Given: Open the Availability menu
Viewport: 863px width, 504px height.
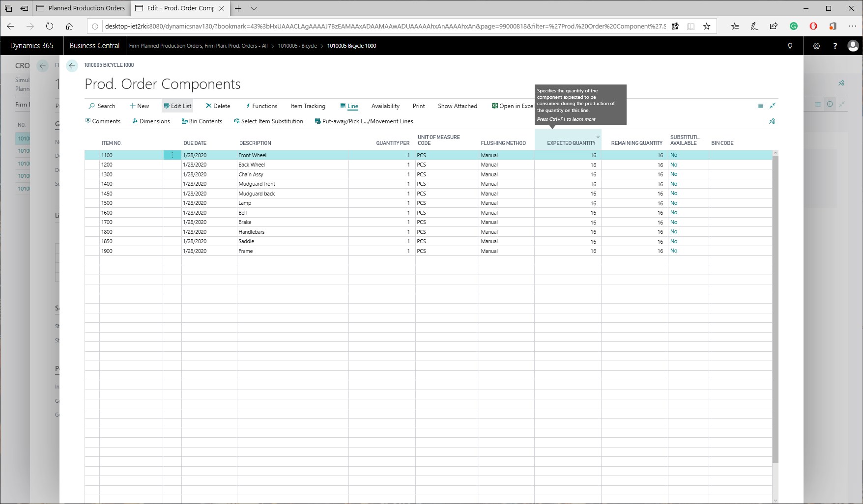Looking at the screenshot, I should pos(385,106).
